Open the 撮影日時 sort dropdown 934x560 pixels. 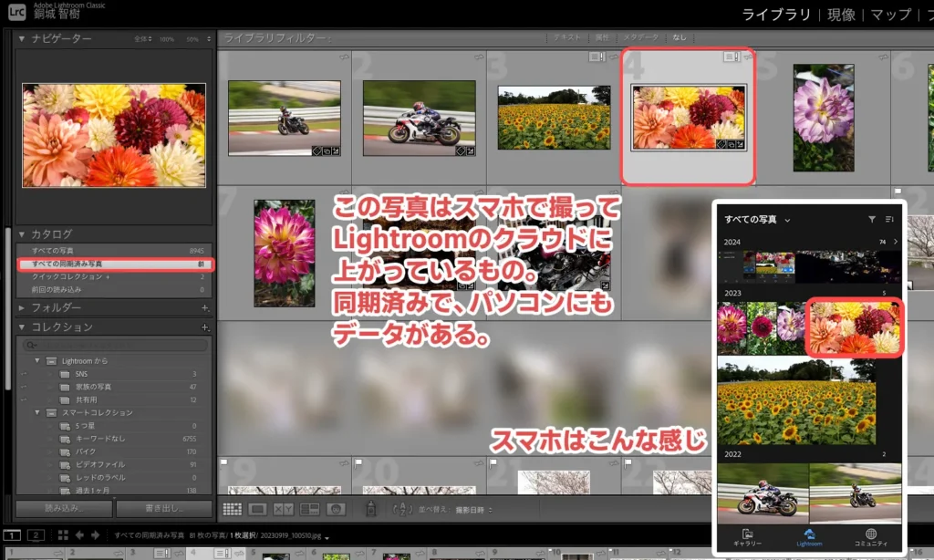pos(477,509)
